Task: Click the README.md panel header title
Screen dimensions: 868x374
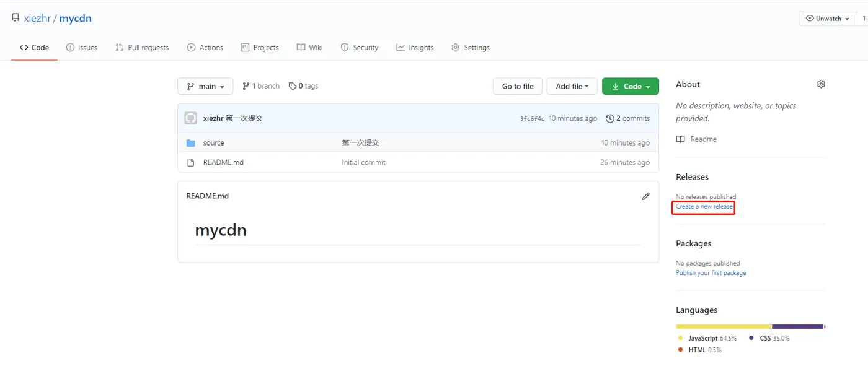Action: pyautogui.click(x=207, y=196)
